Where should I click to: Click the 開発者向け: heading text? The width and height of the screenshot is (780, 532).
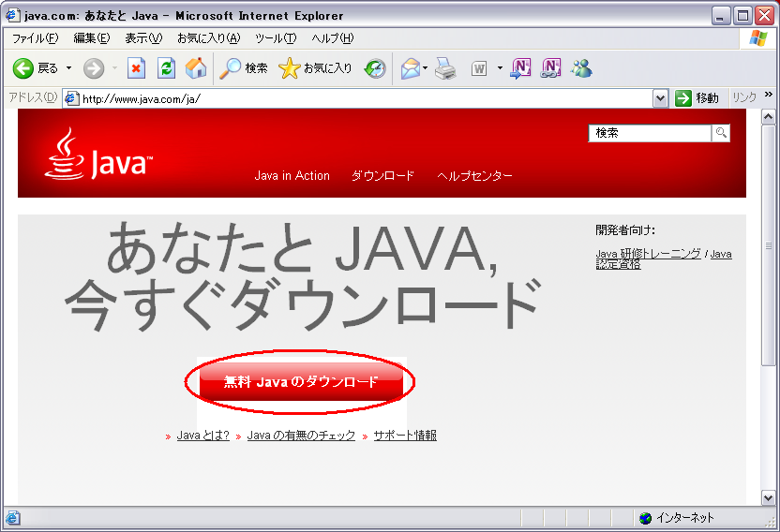point(625,230)
